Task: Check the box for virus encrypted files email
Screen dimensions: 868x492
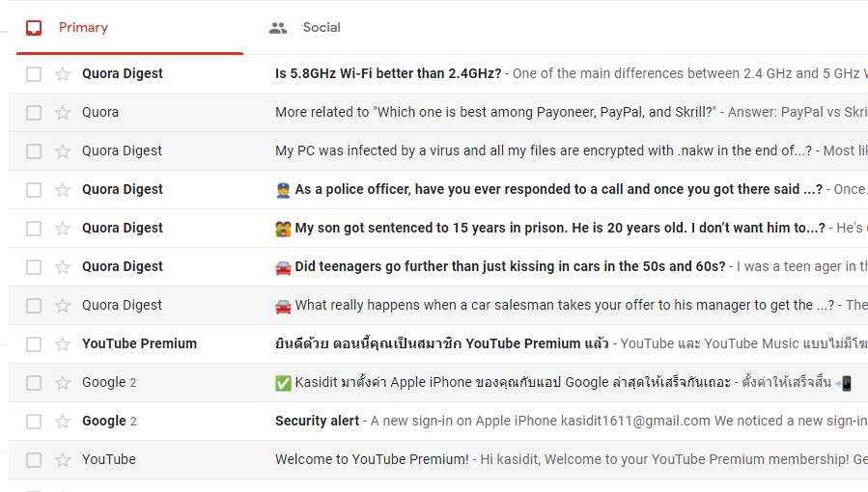Action: coord(34,151)
